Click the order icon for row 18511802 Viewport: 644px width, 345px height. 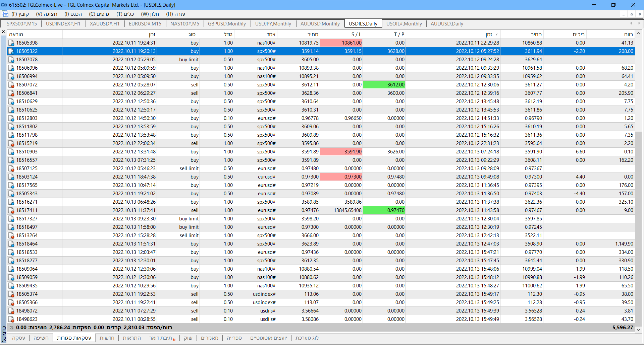coord(11,127)
